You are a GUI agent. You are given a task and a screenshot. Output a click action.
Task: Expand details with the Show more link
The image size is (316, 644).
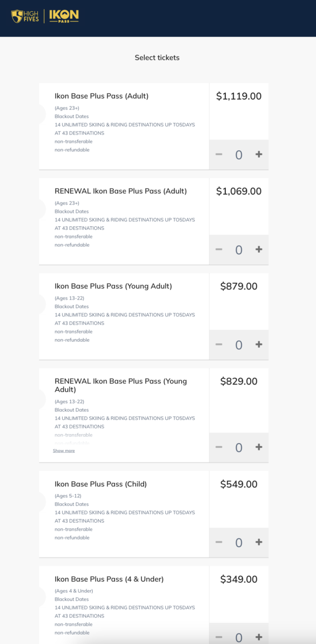64,450
